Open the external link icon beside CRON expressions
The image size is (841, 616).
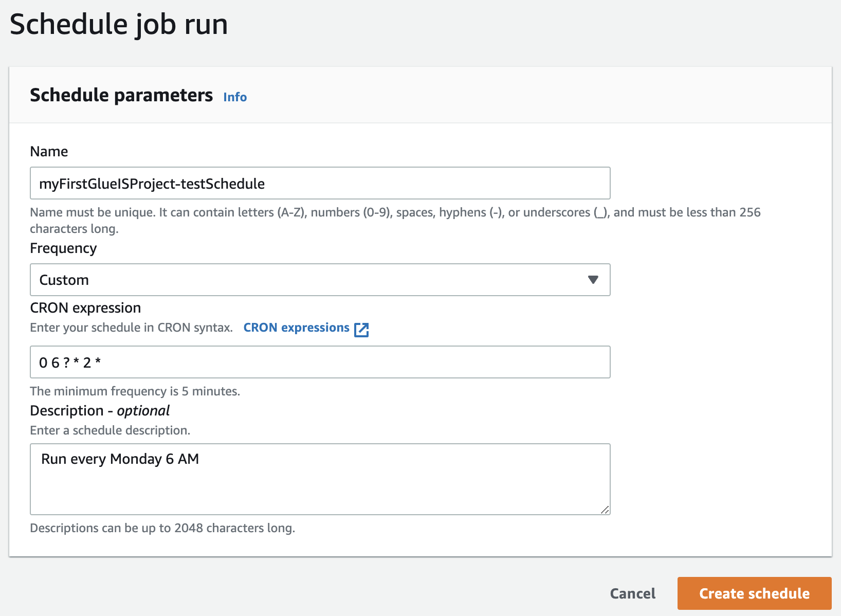[361, 329]
